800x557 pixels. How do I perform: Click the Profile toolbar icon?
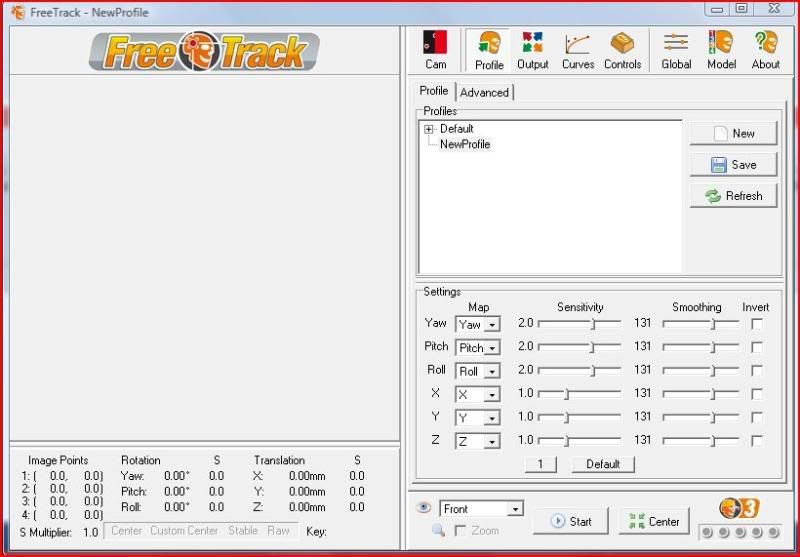tap(489, 50)
